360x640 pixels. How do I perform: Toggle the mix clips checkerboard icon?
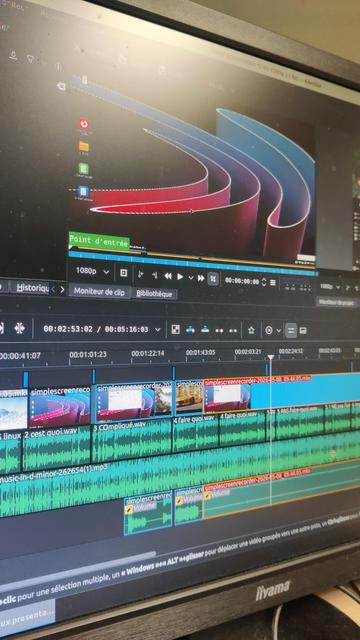coord(176,329)
